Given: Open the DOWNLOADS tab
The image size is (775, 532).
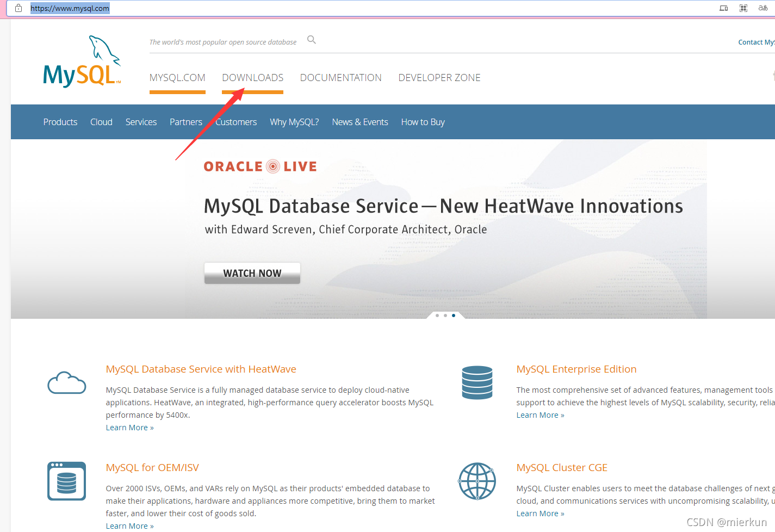Looking at the screenshot, I should [x=252, y=78].
